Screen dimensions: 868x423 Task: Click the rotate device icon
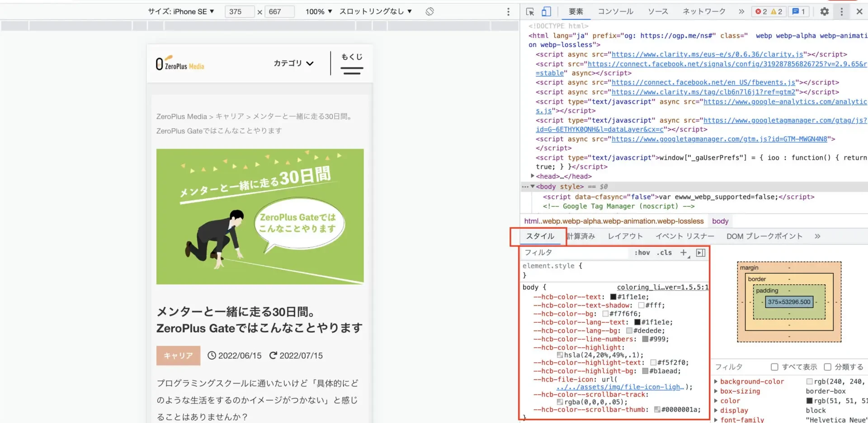(429, 11)
